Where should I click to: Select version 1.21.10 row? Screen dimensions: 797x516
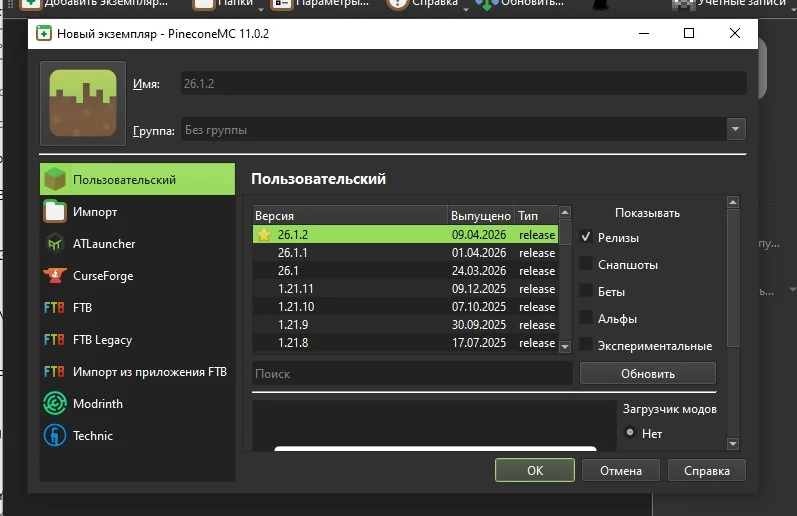point(405,307)
